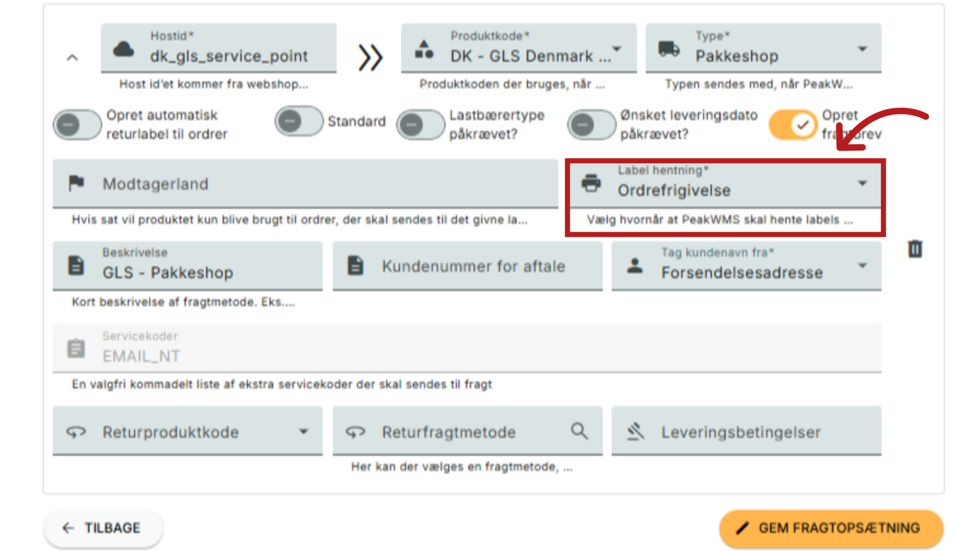Save with Gem fragtopsætning button
980x551 pixels.
coord(830,528)
